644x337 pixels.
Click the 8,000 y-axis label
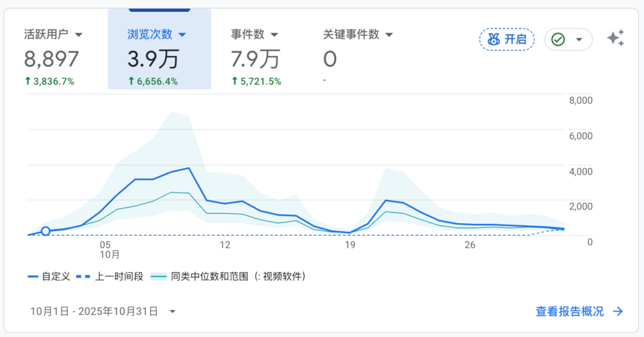[580, 100]
